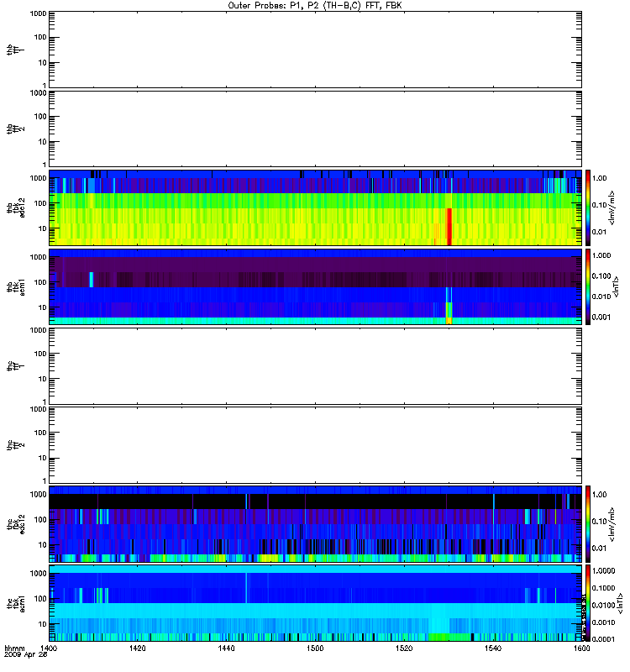Click the 1440 time axis label
The width and height of the screenshot is (630, 672).
[x=226, y=648]
